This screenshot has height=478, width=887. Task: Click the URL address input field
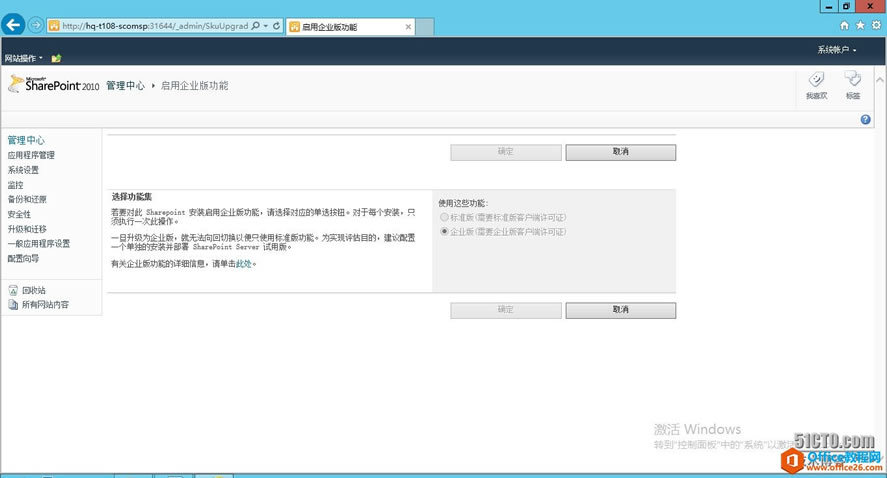[x=155, y=25]
